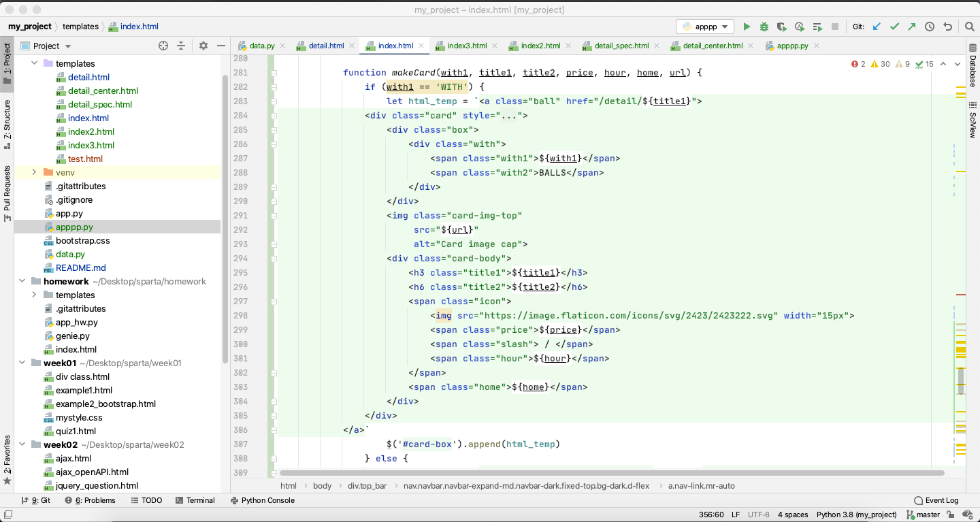Click the 4 spaces indent setting

[793, 515]
